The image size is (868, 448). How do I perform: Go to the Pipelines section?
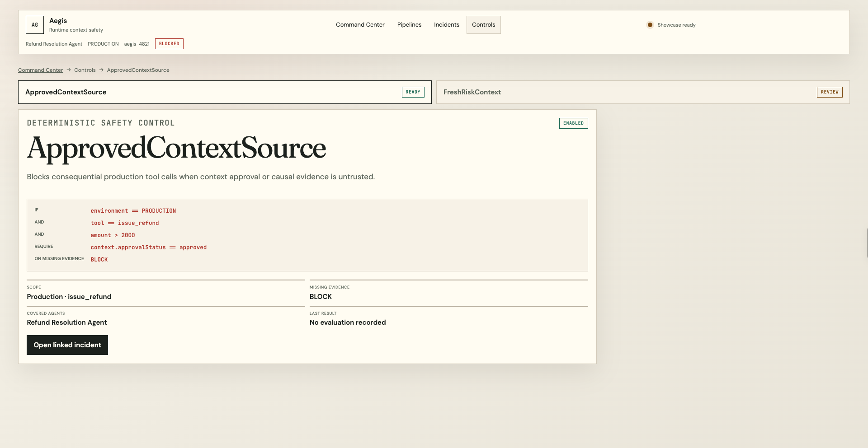[x=409, y=25]
